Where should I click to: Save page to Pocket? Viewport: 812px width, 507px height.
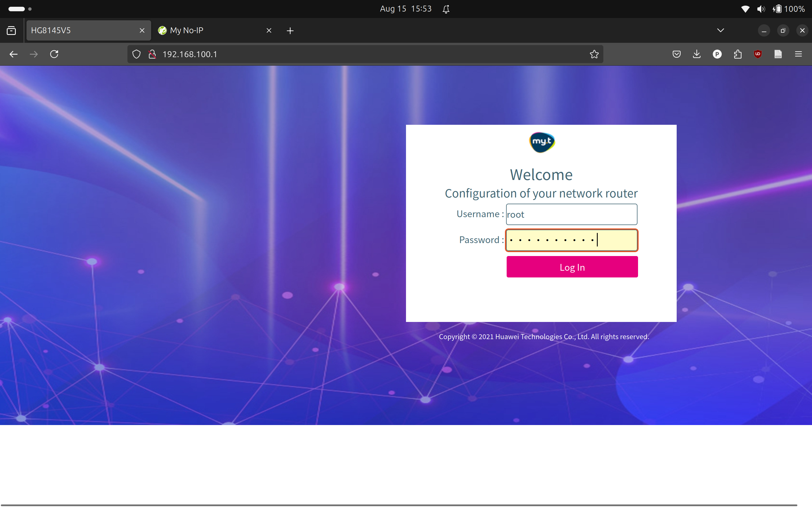click(x=676, y=54)
